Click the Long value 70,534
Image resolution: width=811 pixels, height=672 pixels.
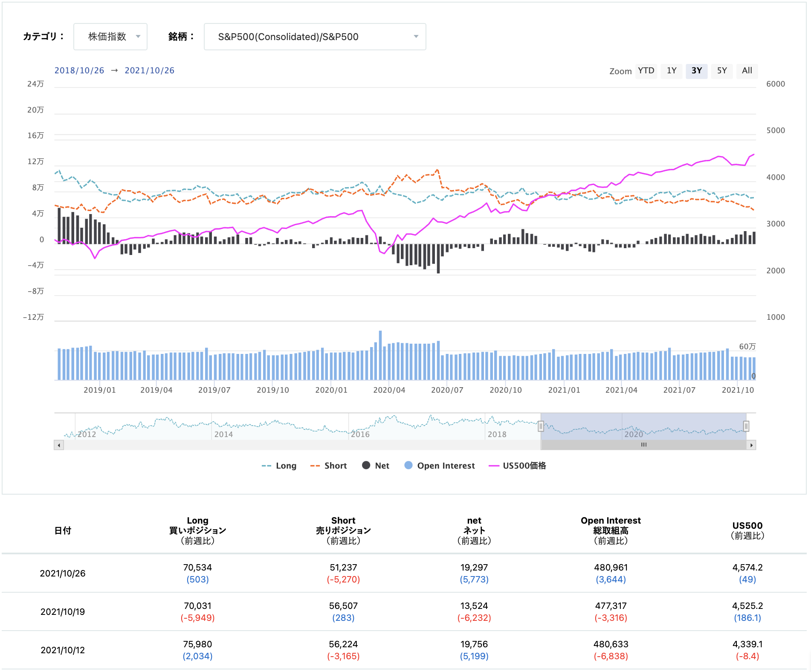[x=197, y=568]
